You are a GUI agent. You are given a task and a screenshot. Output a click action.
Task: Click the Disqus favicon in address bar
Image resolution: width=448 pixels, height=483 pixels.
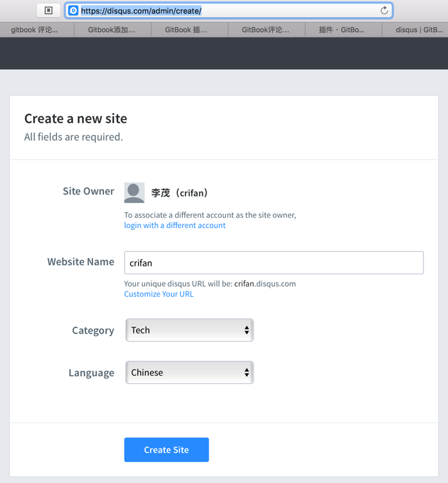(73, 10)
